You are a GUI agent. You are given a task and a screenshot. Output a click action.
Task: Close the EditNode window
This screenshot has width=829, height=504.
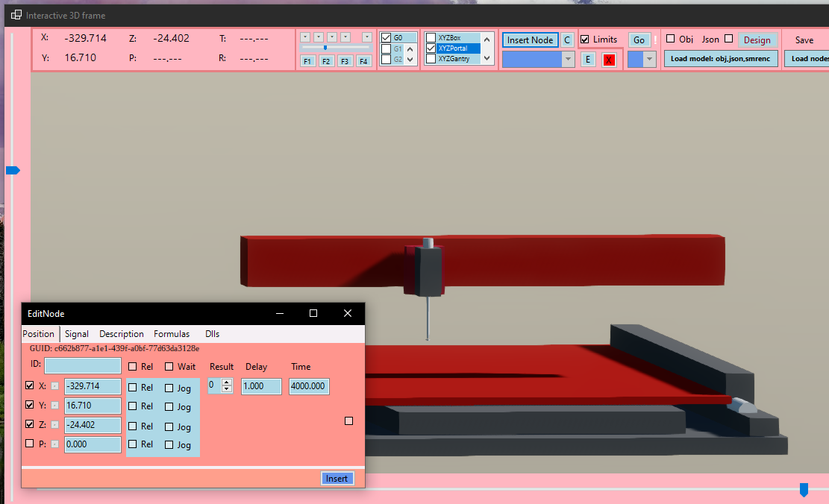[x=348, y=313]
